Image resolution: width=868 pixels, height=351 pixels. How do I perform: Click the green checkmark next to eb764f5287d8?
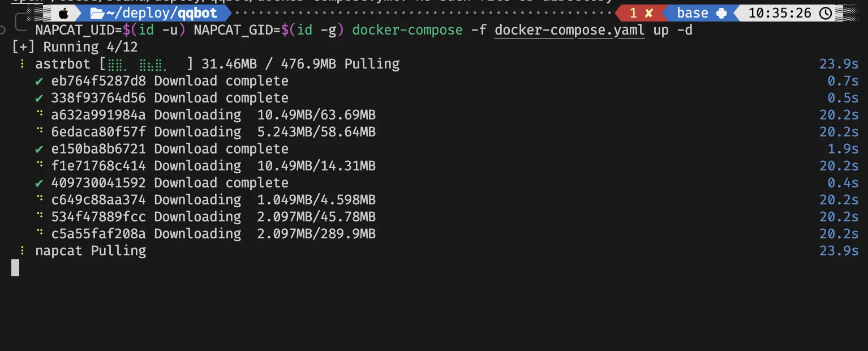tap(39, 81)
